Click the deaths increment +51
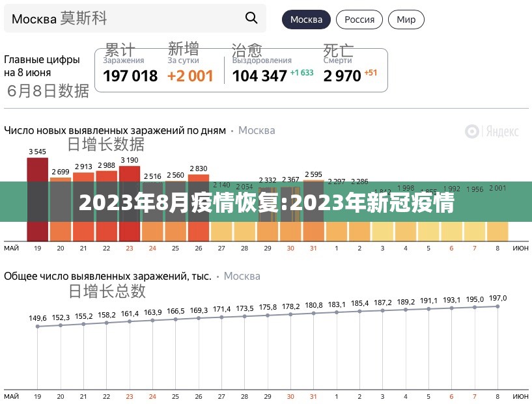The height and width of the screenshot is (404, 532). point(371,72)
